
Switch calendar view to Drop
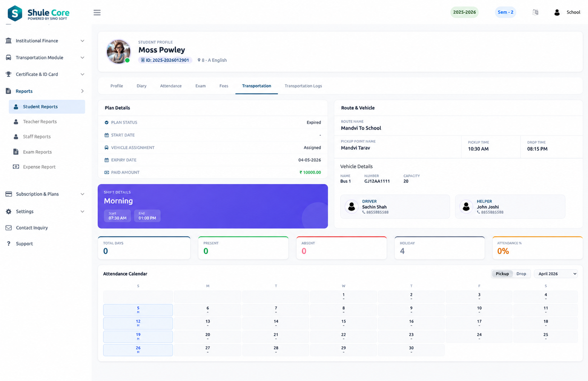(x=521, y=274)
